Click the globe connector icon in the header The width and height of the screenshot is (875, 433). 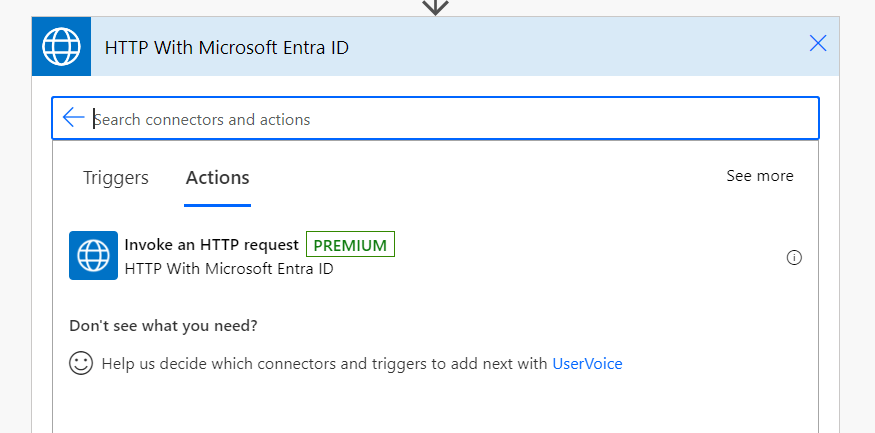(x=61, y=46)
